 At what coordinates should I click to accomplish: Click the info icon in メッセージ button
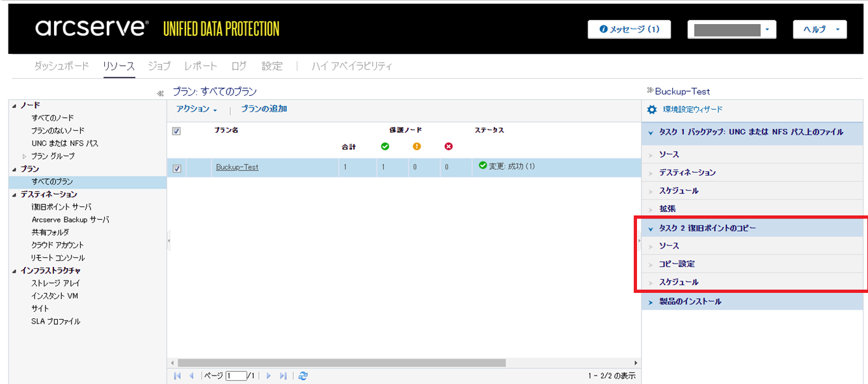[x=603, y=29]
